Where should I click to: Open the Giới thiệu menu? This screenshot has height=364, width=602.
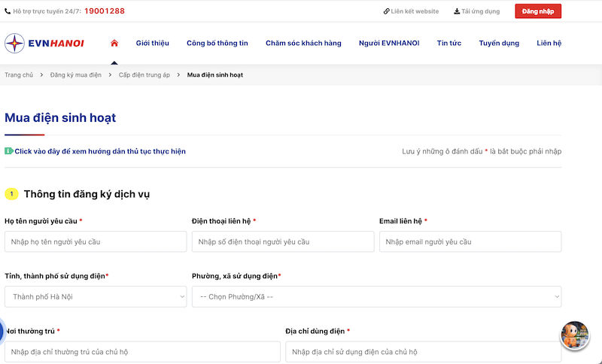152,43
